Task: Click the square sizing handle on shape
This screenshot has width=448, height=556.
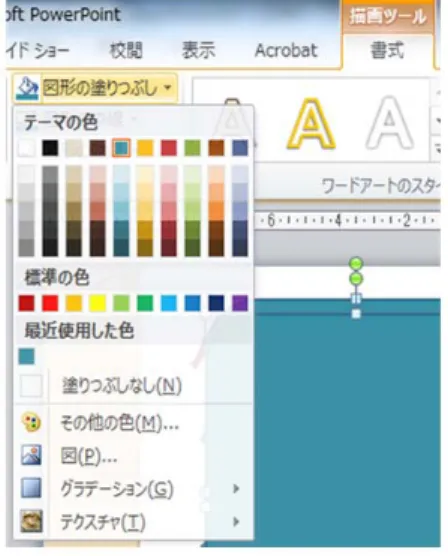Action: [356, 314]
